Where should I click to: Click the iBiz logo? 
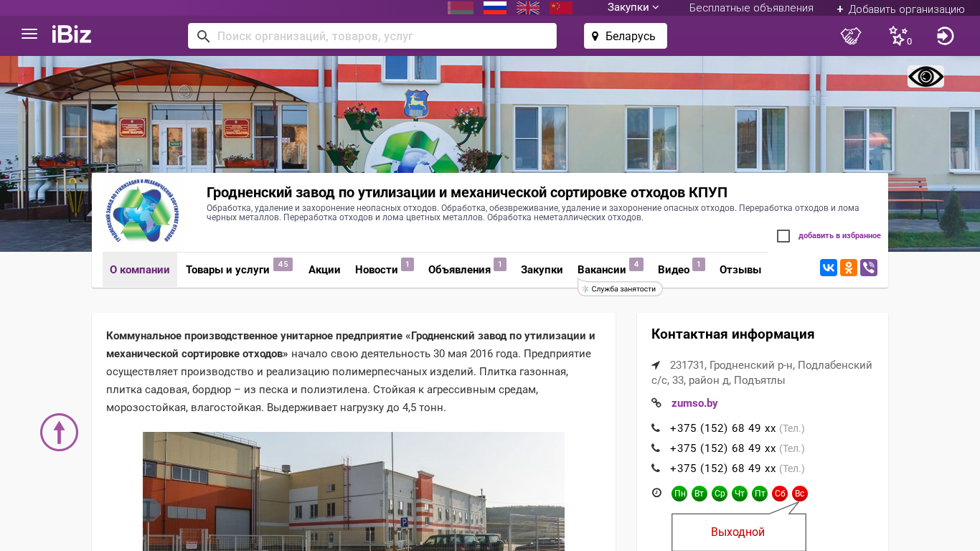coord(72,34)
